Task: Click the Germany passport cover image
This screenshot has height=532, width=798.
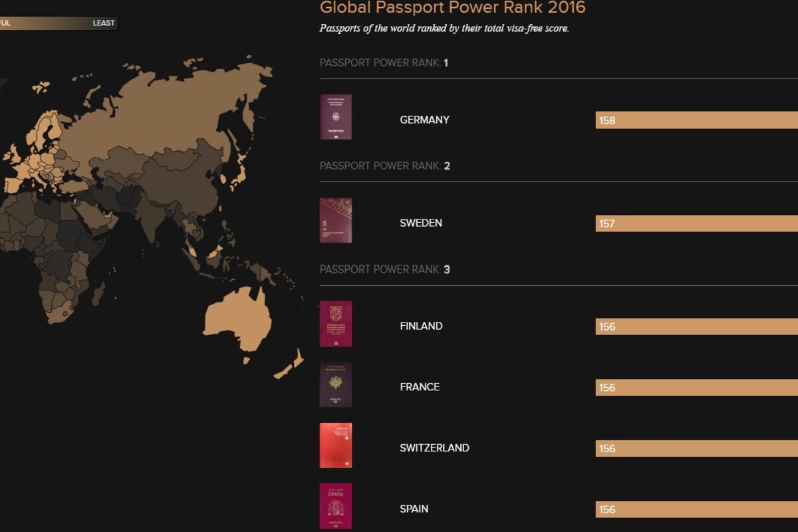Action: pos(336,117)
